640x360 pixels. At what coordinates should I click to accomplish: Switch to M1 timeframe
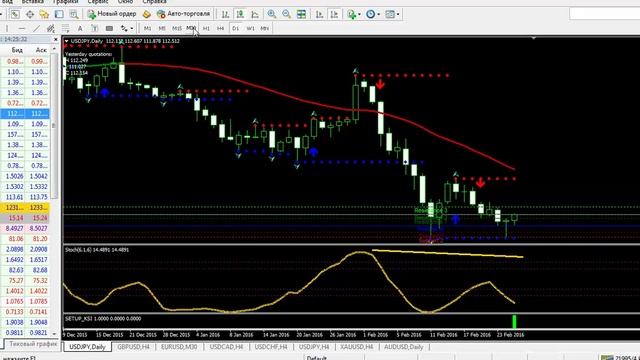(x=147, y=28)
